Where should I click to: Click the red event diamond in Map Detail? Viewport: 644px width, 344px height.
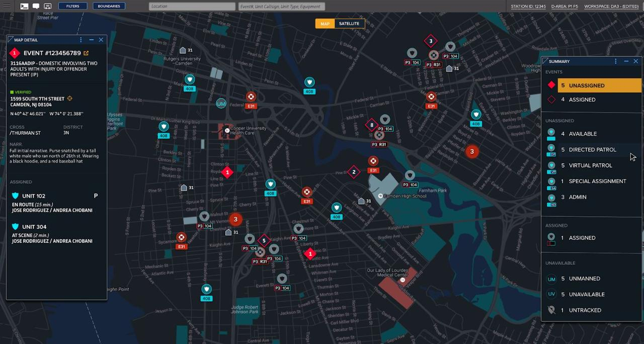(x=15, y=53)
